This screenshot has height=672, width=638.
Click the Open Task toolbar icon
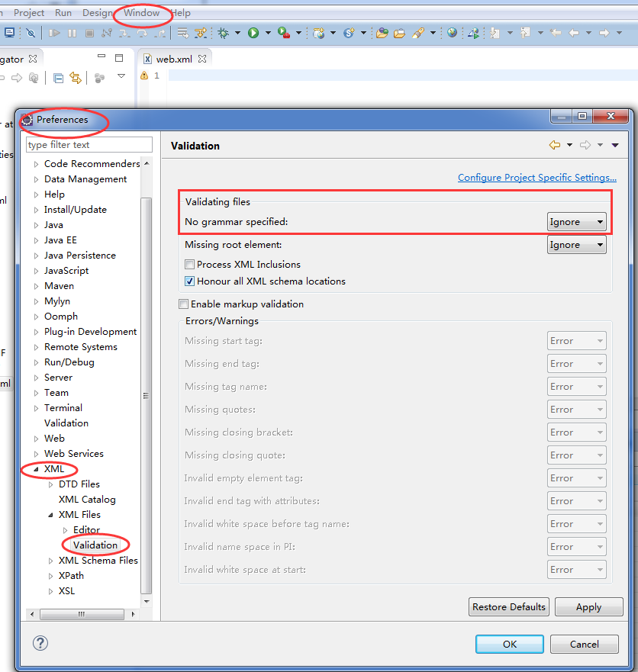pyautogui.click(x=399, y=33)
